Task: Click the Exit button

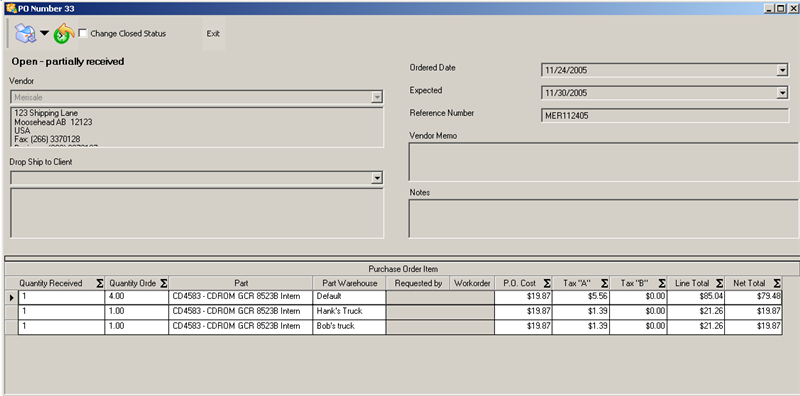Action: pos(213,34)
